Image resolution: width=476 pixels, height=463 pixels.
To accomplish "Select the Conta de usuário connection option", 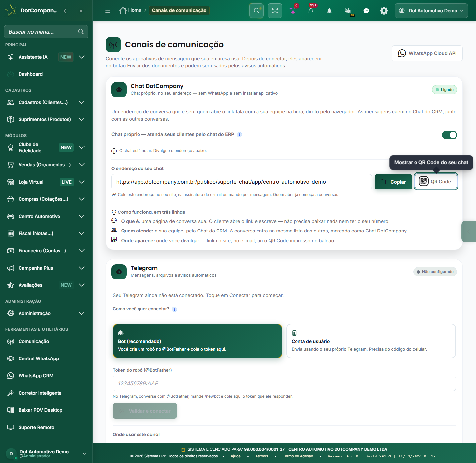I will [x=371, y=341].
